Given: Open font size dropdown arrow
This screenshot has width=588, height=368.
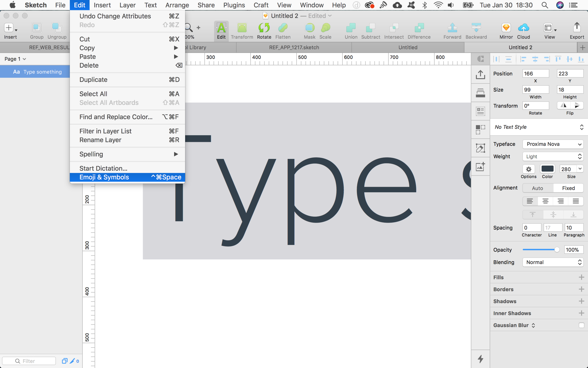Looking at the screenshot, I should pyautogui.click(x=580, y=169).
